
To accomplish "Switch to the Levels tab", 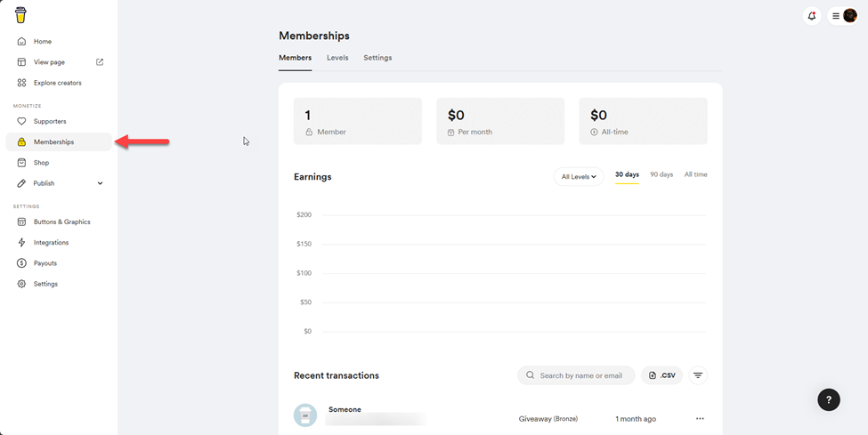I will (337, 58).
